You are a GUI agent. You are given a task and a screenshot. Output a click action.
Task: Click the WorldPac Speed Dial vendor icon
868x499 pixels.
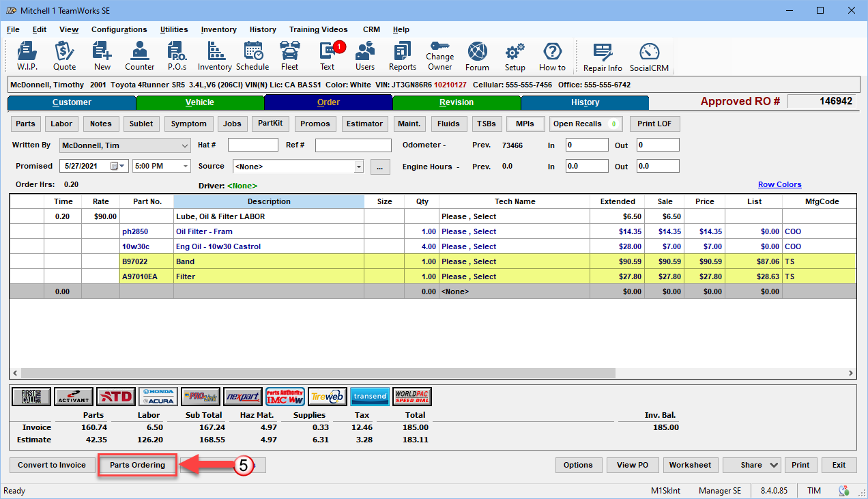[412, 397]
